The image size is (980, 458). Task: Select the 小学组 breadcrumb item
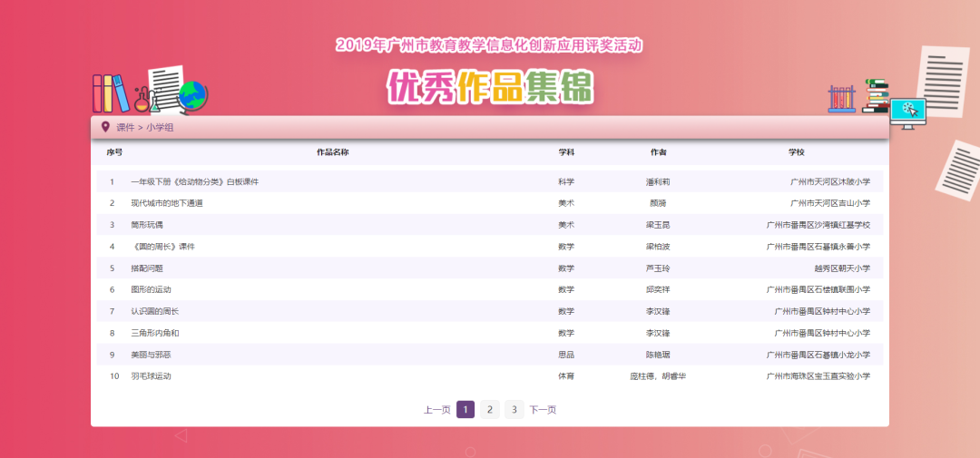[160, 128]
